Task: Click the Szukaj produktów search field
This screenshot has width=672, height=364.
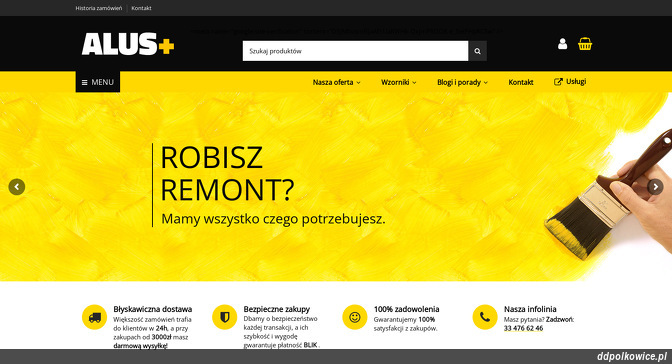Action: click(x=355, y=51)
